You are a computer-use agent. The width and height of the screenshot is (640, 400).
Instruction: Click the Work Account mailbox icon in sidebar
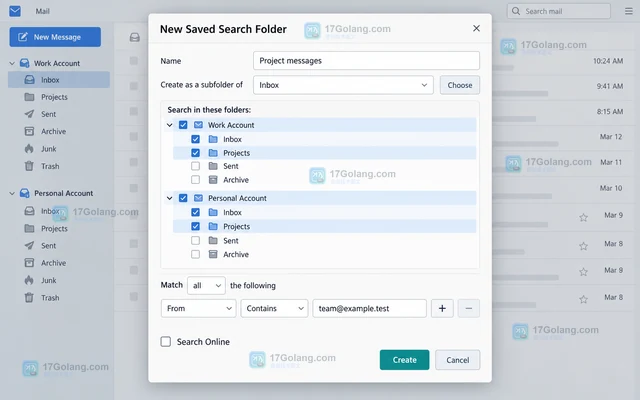coord(25,63)
